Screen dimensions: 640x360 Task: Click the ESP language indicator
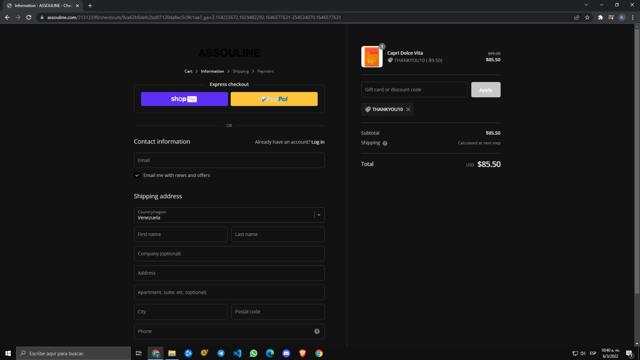[593, 353]
